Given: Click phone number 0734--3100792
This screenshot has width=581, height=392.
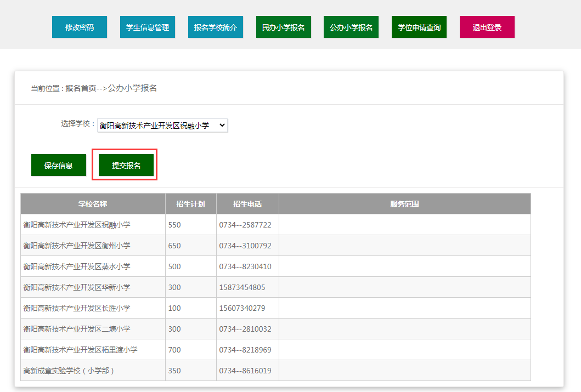Looking at the screenshot, I should tap(245, 246).
